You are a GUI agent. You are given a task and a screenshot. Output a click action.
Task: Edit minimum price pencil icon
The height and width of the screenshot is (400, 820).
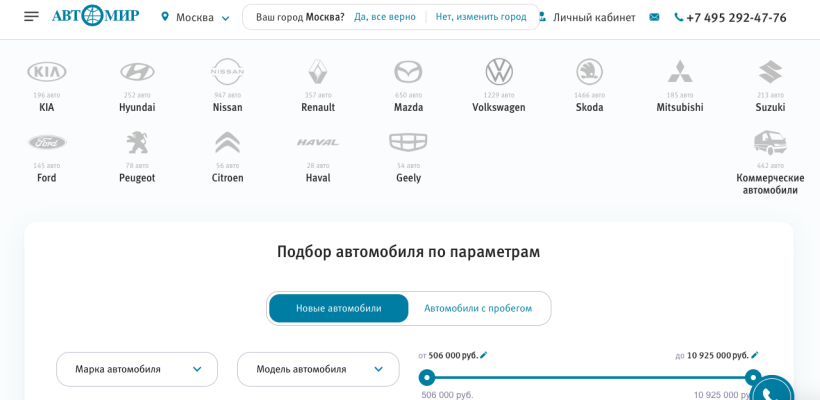coord(484,355)
